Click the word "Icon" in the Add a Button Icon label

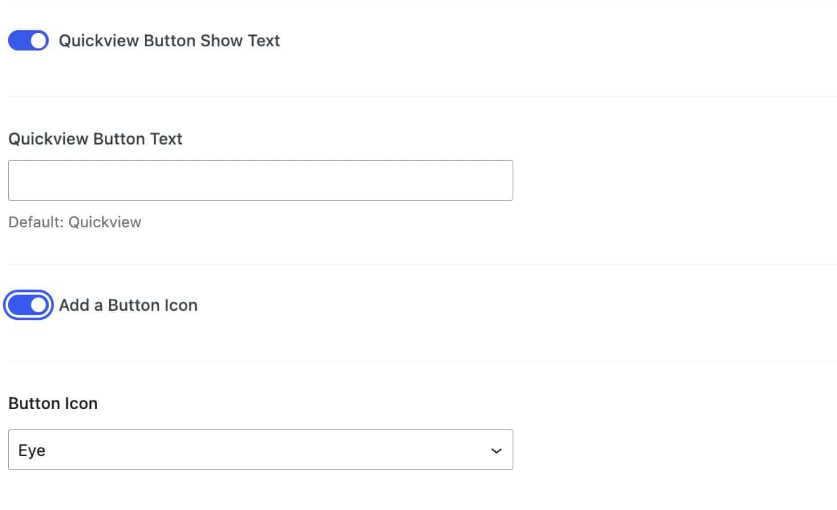tap(180, 305)
